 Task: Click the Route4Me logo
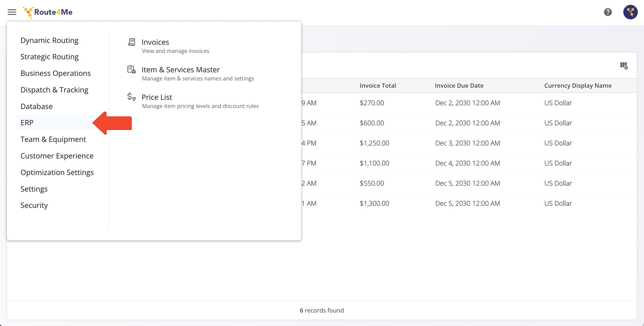(48, 12)
